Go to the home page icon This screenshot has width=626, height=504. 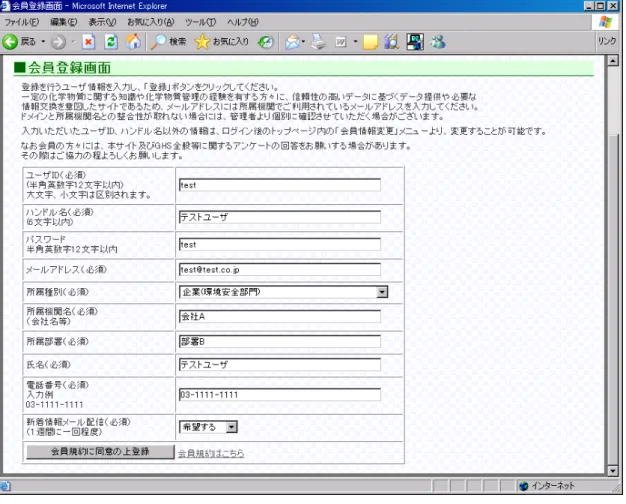click(x=133, y=42)
